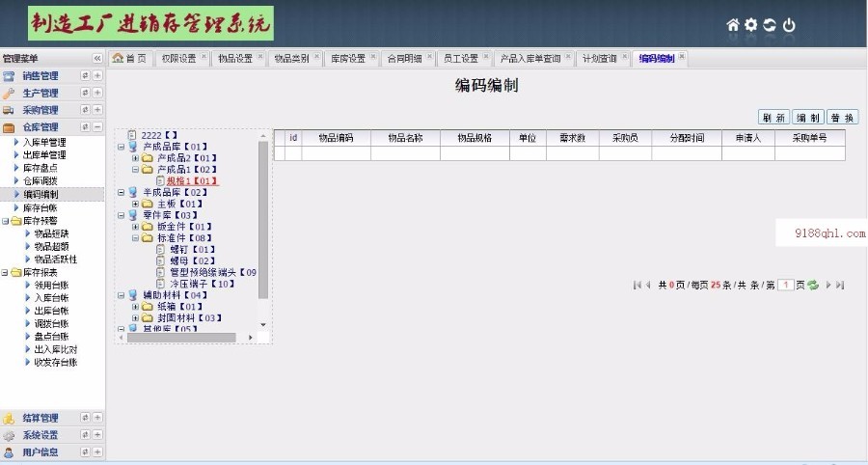Open 入库单管理 in the sidebar
The height and width of the screenshot is (465, 868).
[44, 142]
